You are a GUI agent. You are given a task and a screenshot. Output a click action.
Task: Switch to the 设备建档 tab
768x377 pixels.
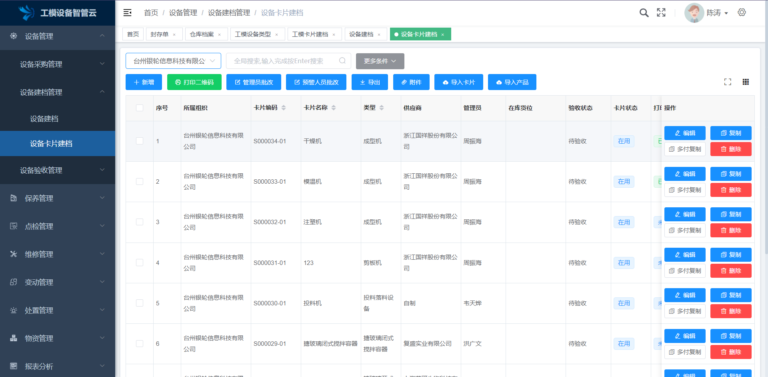click(366, 34)
